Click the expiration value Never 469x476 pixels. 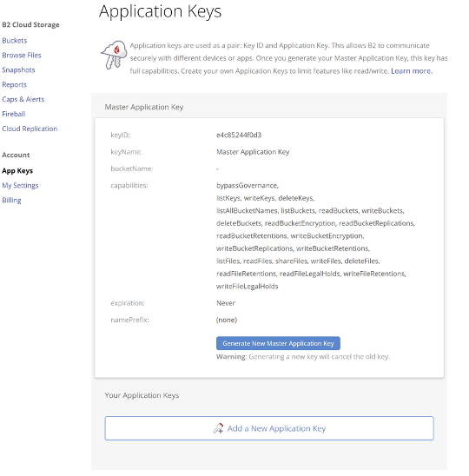click(x=226, y=303)
